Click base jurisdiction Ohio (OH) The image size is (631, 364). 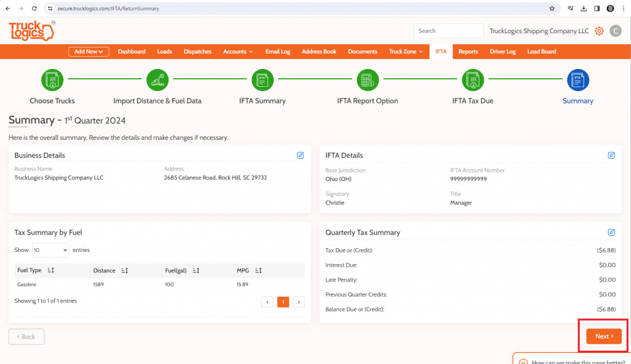coord(338,179)
